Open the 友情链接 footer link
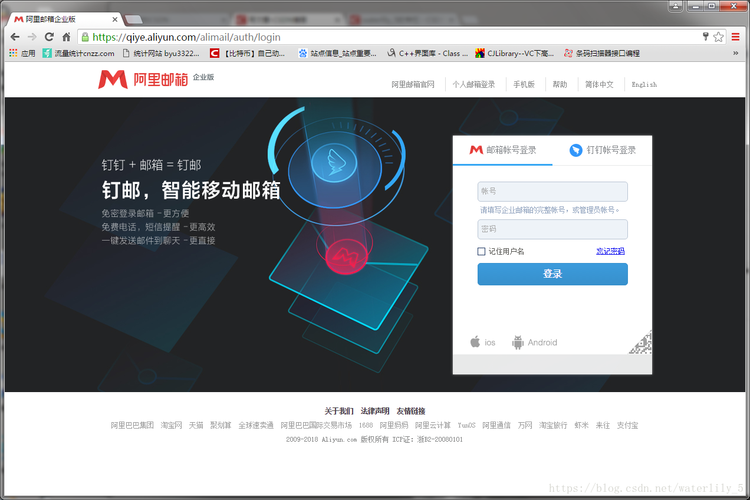This screenshot has height=500, width=750. click(411, 411)
